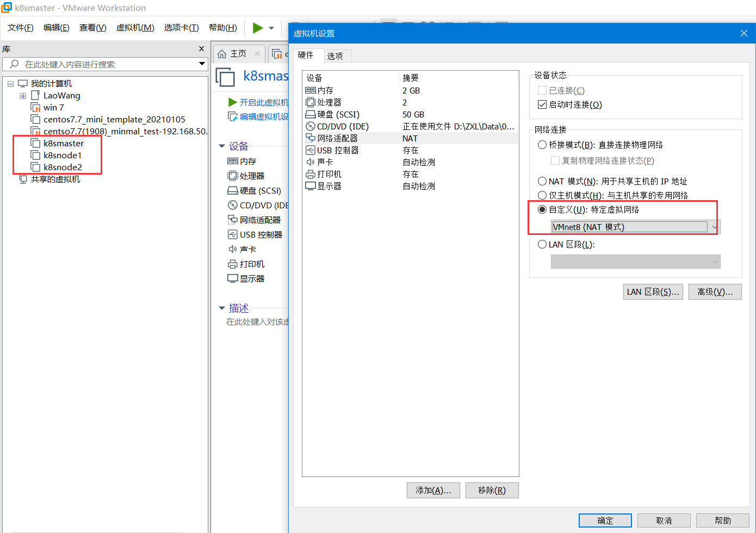
Task: Collapse the 设备 section triangle
Action: coord(222,146)
